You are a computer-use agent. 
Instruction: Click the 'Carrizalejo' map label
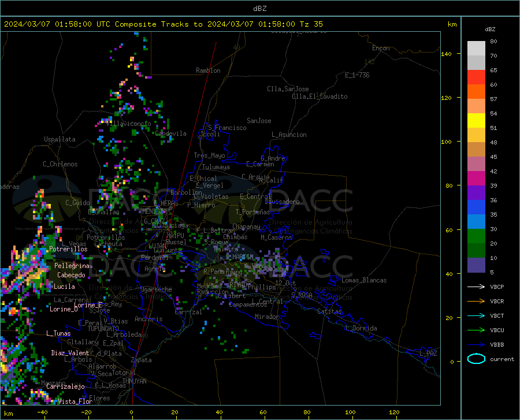coord(66,386)
